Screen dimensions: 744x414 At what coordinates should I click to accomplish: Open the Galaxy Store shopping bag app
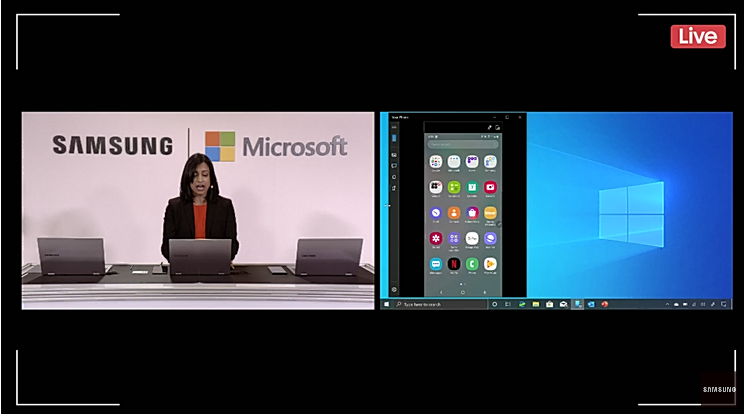[472, 213]
